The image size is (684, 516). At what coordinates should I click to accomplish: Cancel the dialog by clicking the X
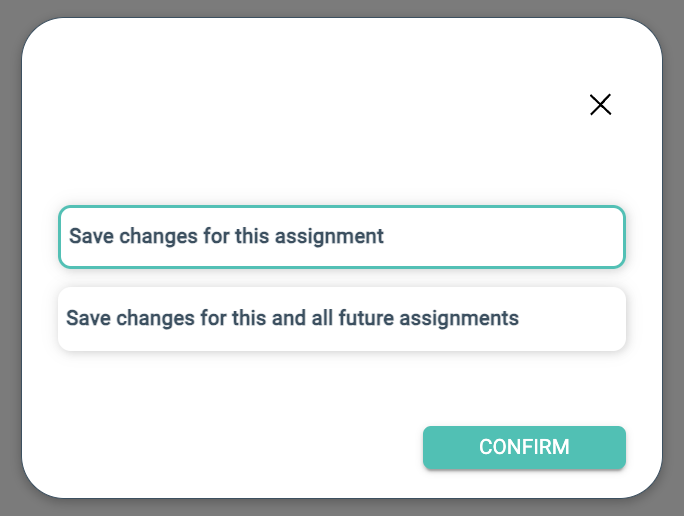tap(600, 105)
